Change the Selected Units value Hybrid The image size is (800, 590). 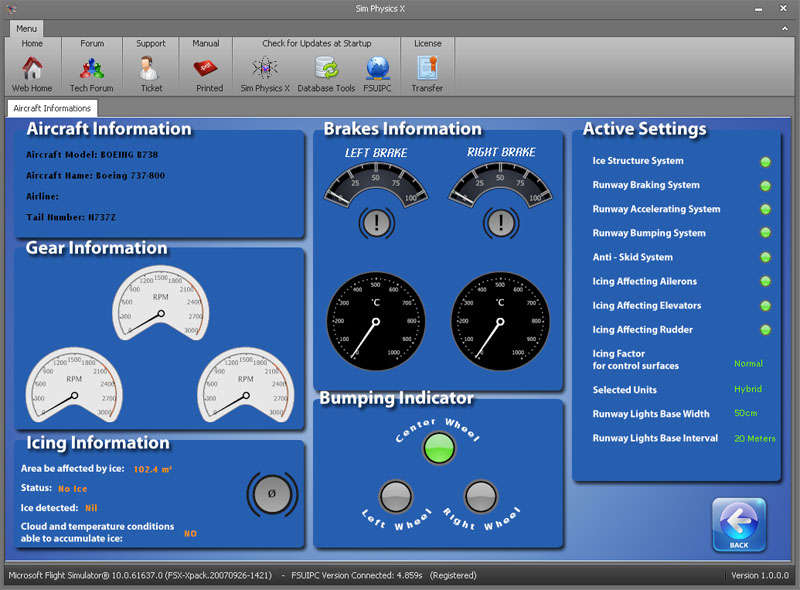pos(747,389)
